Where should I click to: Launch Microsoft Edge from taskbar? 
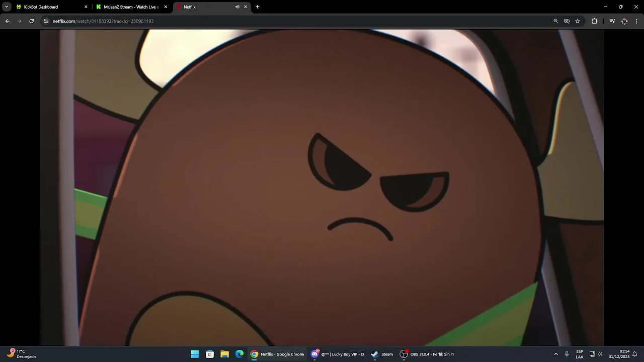(239, 354)
